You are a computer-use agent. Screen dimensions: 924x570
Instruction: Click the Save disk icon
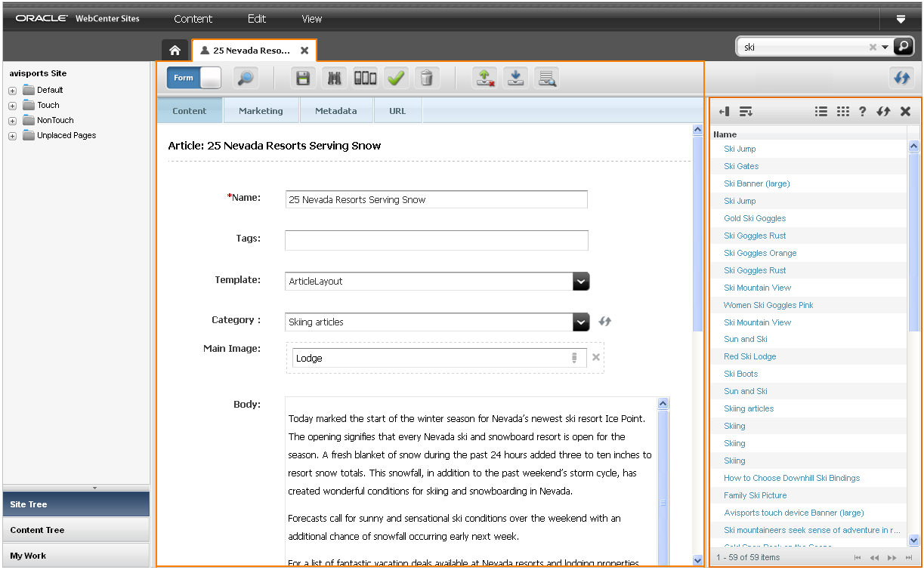coord(304,78)
